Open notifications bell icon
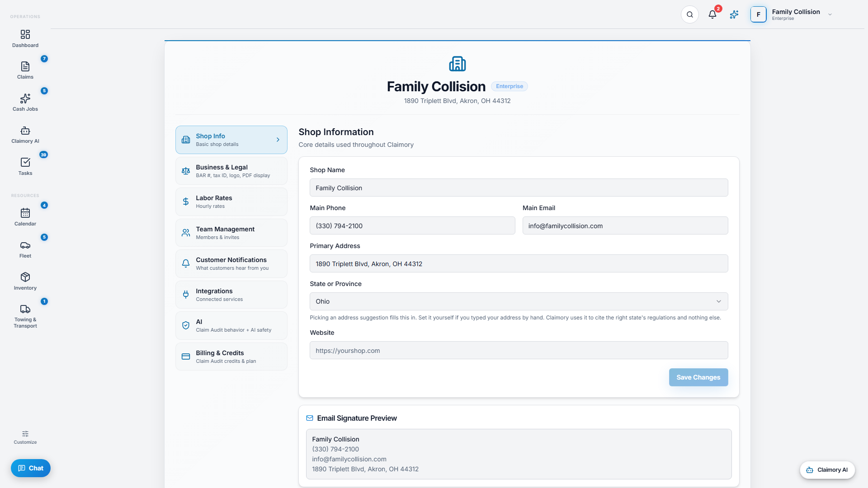 [x=712, y=14]
